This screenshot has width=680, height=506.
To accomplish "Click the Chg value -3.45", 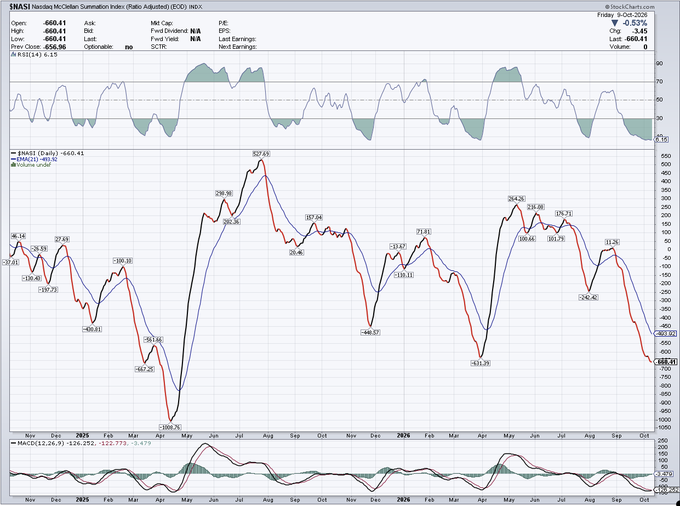I will click(641, 31).
